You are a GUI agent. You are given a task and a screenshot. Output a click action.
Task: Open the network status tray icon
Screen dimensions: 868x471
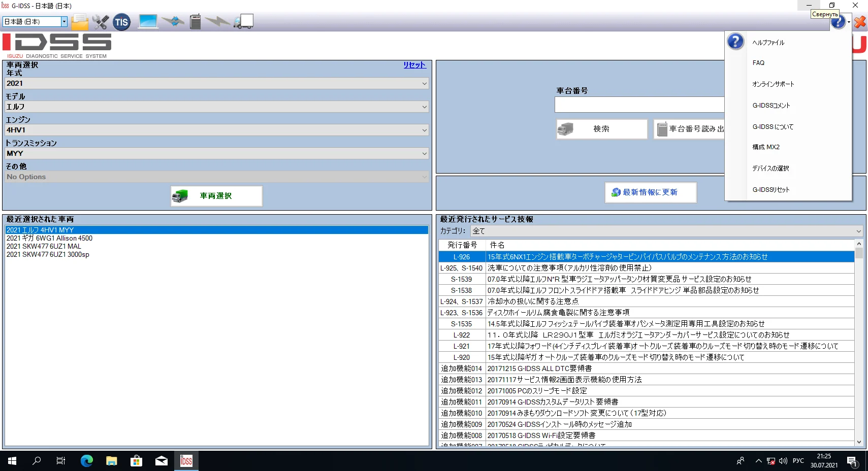tap(771, 461)
